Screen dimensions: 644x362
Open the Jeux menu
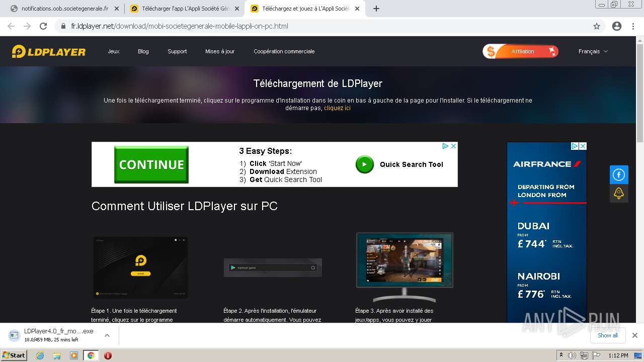coord(114,51)
